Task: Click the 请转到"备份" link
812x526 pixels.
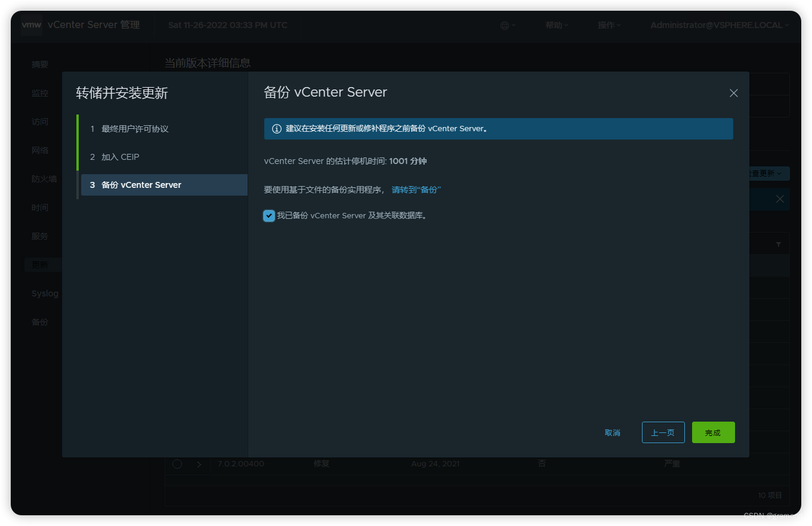Action: tap(416, 190)
